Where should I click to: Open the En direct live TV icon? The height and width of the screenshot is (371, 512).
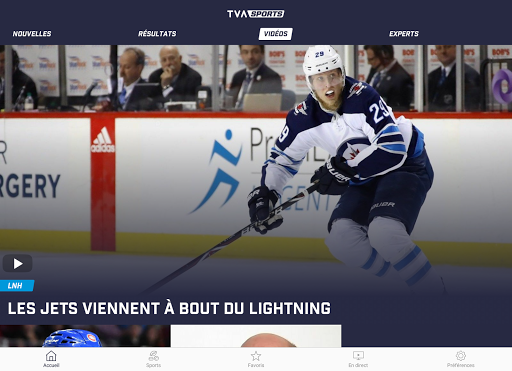pos(358,356)
